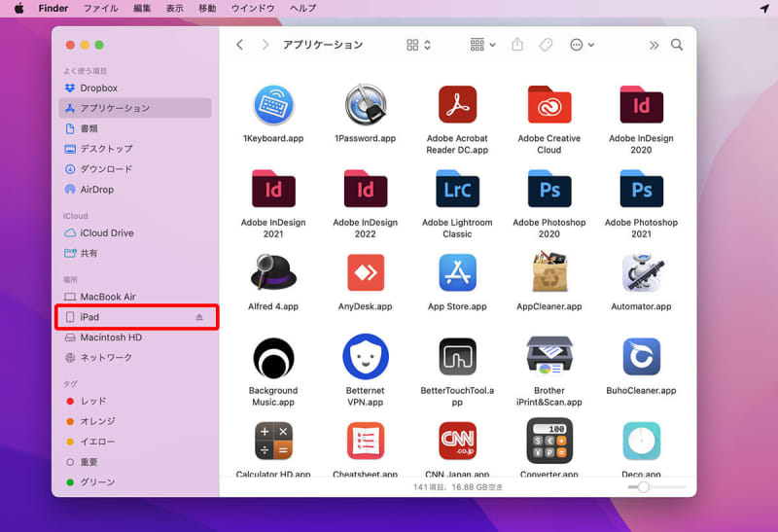Screen dimensions: 778x532
Task: Expand hidden toolbar items with double chevron
Action: coord(654,45)
